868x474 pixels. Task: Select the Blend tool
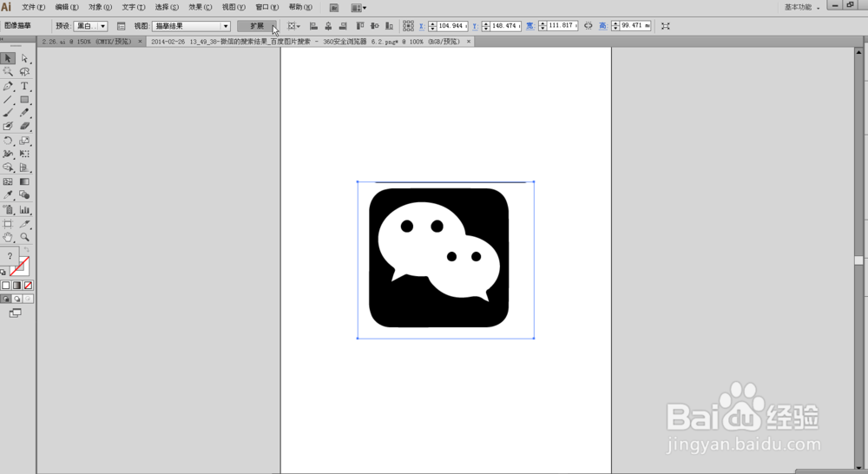coord(24,195)
